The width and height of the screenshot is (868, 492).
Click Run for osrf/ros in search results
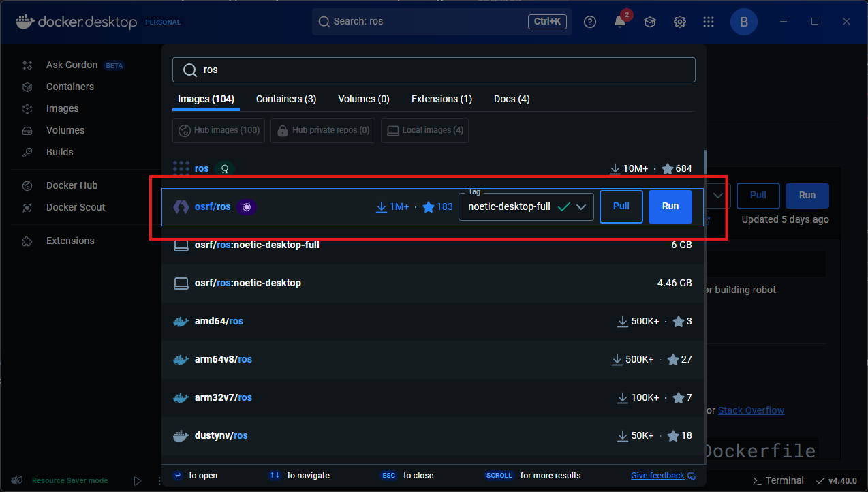tap(670, 206)
